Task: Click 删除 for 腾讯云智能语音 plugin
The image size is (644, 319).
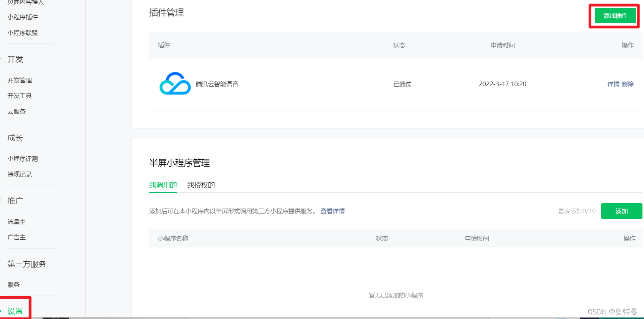Action: (x=627, y=84)
